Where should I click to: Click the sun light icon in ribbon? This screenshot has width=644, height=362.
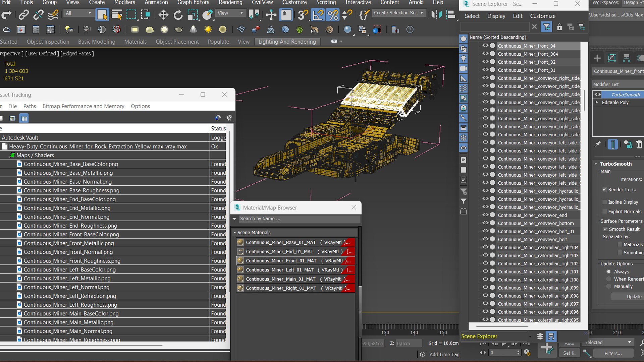pos(208,29)
